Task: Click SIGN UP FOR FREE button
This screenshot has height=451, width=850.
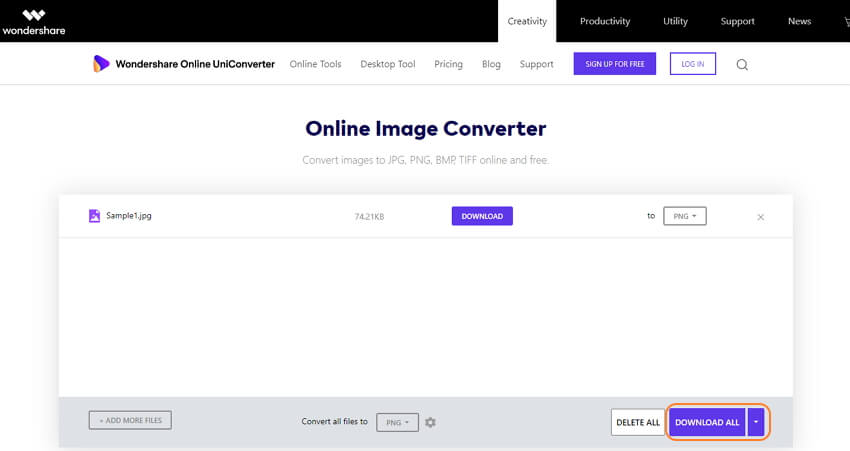Action: [615, 64]
